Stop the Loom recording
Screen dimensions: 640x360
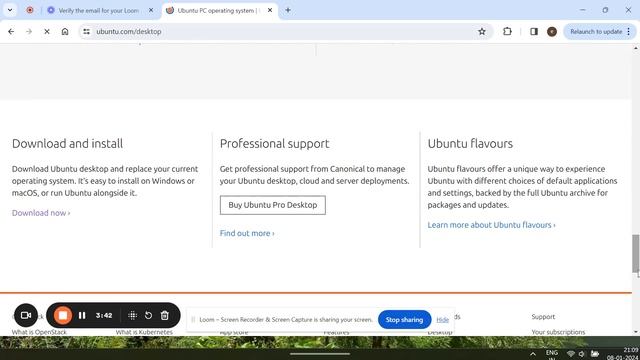click(x=63, y=315)
